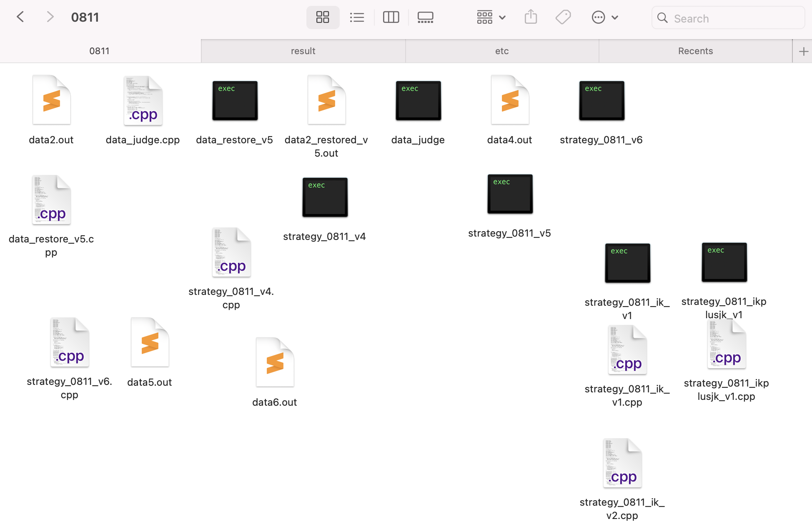The image size is (812, 529).
Task: Switch to the etc tab
Action: [x=502, y=51]
